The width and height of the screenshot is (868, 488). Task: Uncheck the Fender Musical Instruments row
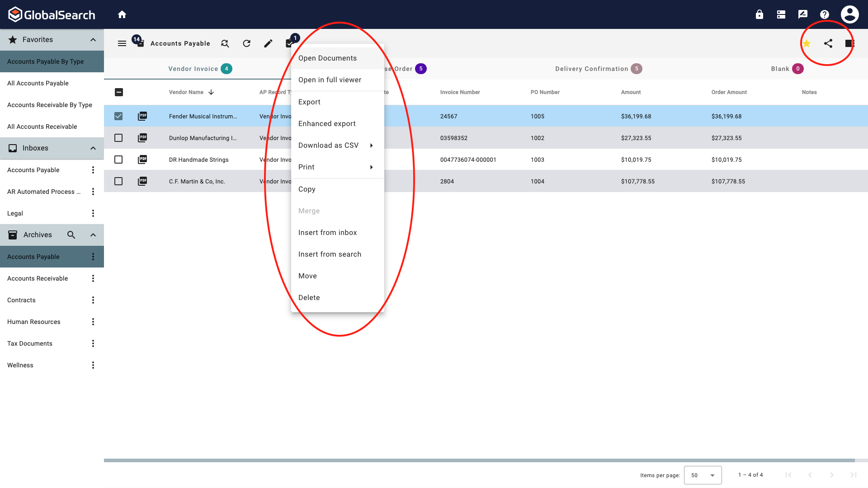click(118, 116)
